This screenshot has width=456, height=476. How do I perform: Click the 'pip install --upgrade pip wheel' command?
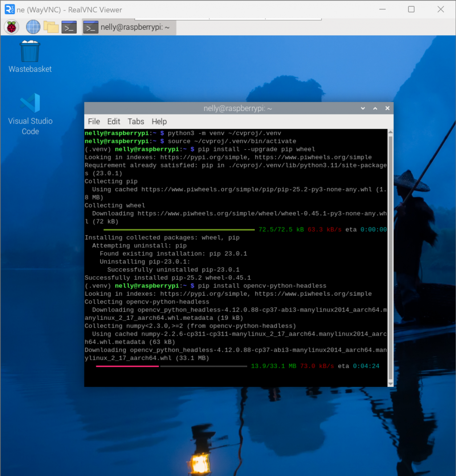tap(256, 149)
